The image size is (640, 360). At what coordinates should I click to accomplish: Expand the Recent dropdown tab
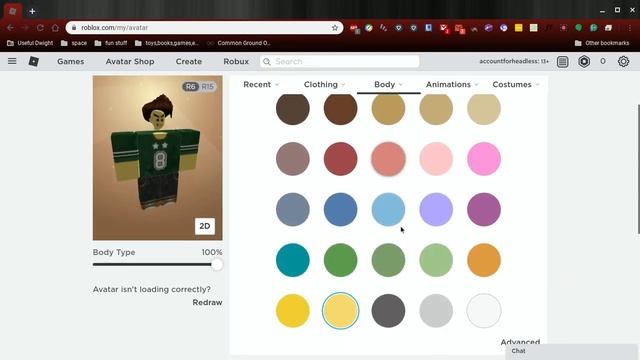pos(261,84)
